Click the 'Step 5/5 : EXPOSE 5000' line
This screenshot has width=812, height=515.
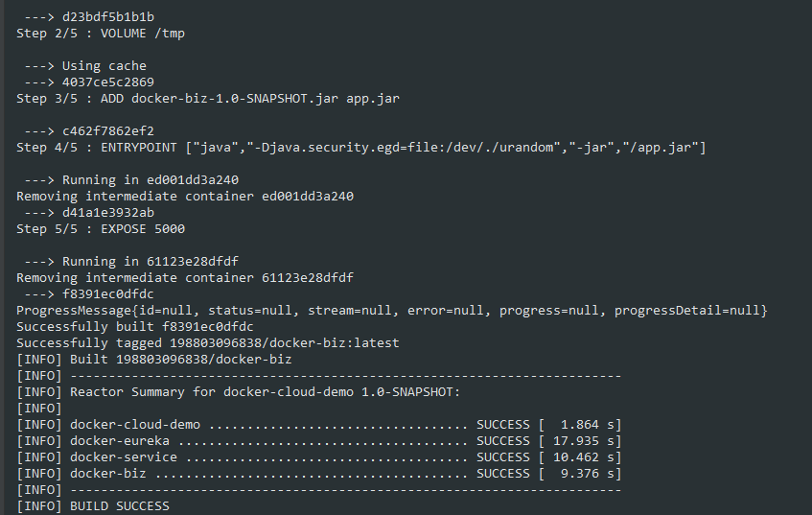(x=101, y=229)
